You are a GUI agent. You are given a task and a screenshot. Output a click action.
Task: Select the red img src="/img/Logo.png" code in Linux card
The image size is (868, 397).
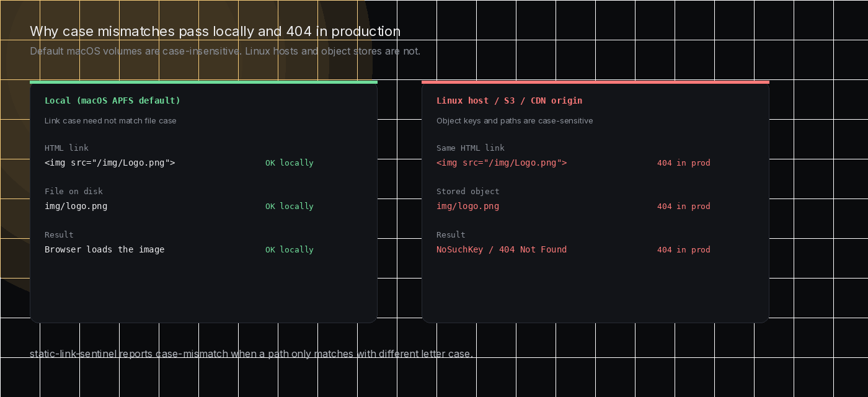502,163
